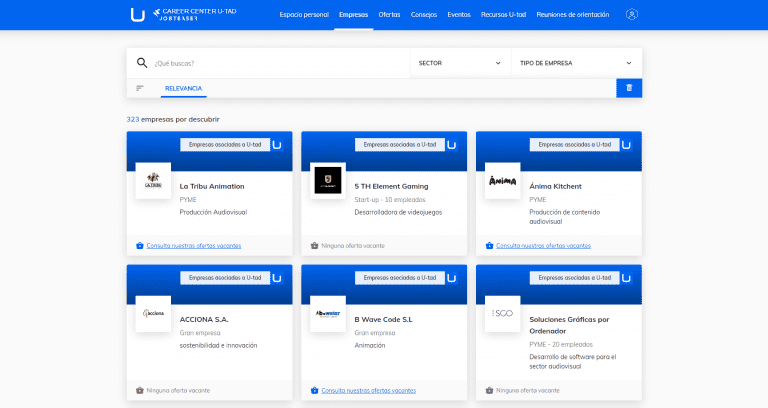Screen dimensions: 768x408
Task: Click the search magnifier icon
Action: pyautogui.click(x=142, y=63)
